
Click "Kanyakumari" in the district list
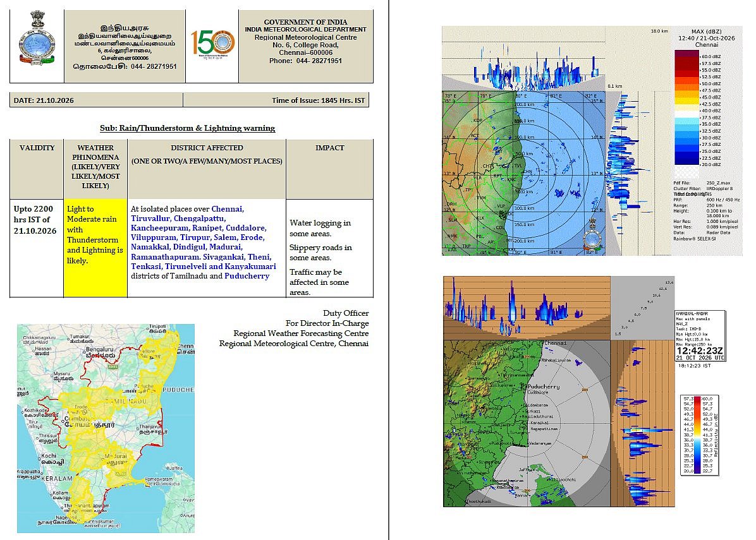pyautogui.click(x=251, y=267)
